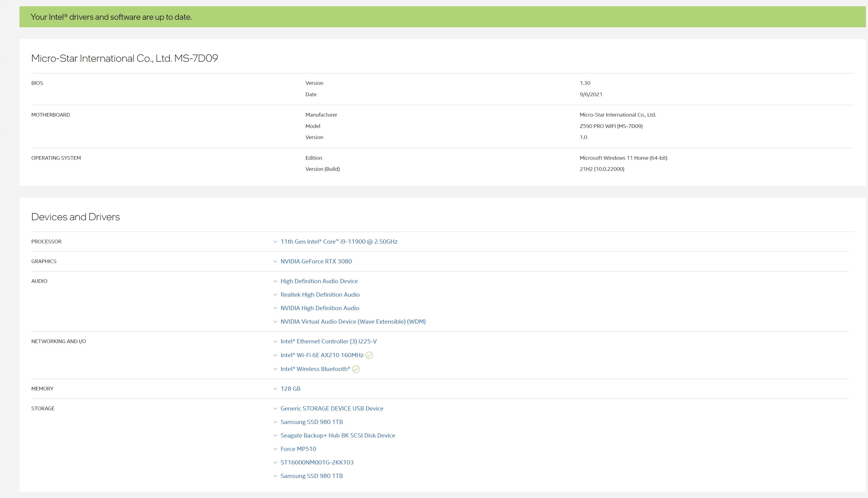The height and width of the screenshot is (498, 868).
Task: Click the Devices and Drivers heading
Action: pyautogui.click(x=75, y=217)
